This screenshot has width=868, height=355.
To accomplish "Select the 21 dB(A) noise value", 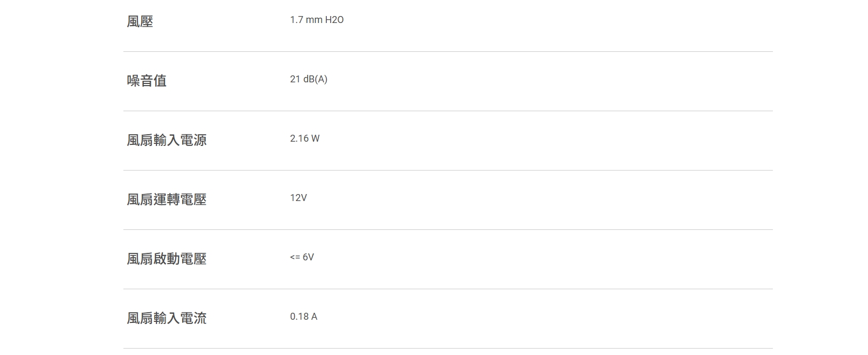I will [308, 79].
